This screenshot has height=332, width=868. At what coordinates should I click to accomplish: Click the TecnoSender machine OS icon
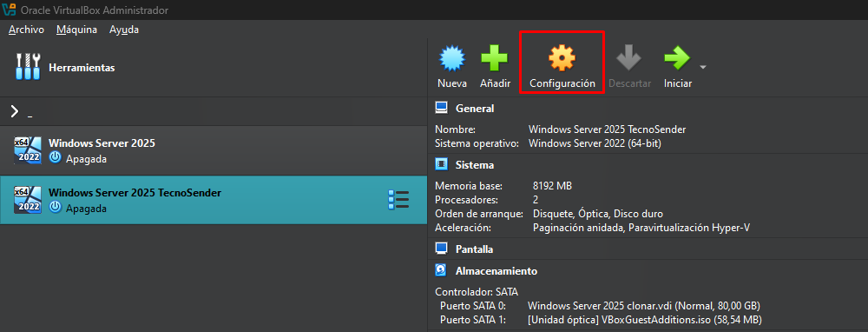coord(28,200)
